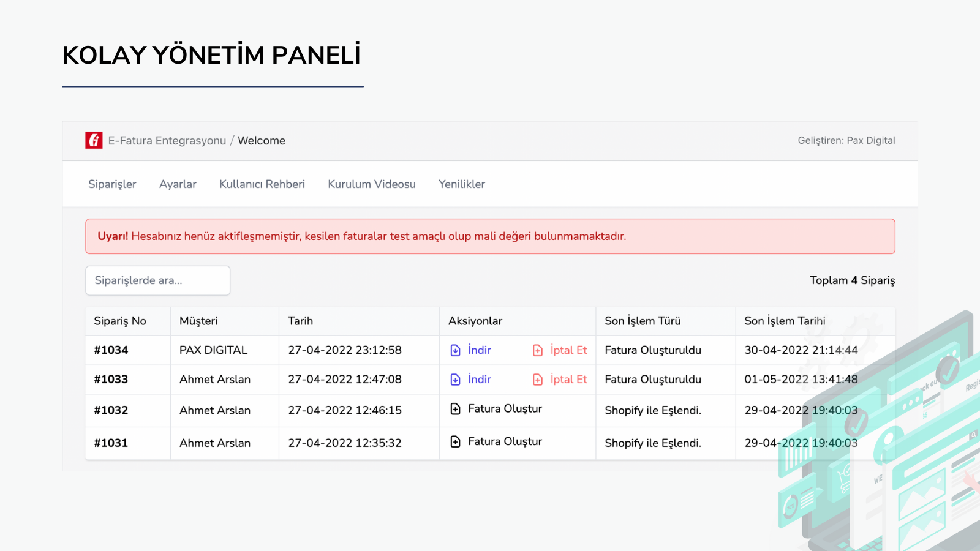Click the Fatura Oluştur icon on order #1031
Screen dimensions: 980x551
click(x=455, y=441)
